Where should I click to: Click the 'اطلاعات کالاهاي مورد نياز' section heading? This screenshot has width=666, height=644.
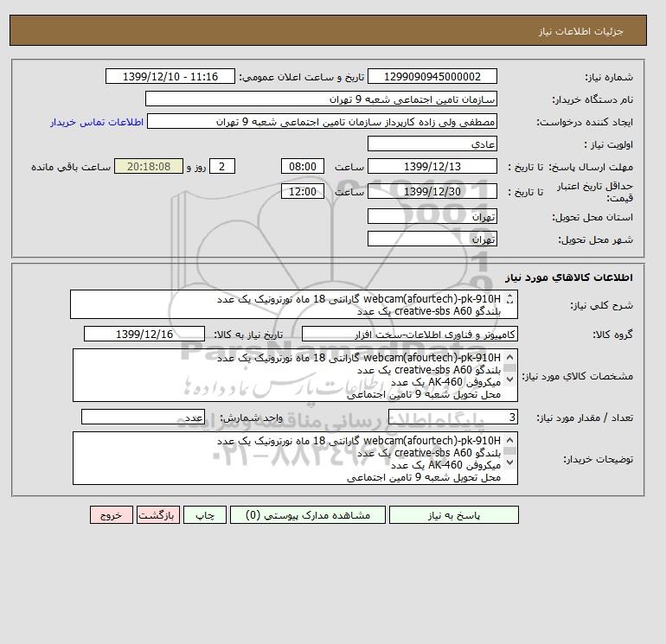tap(569, 277)
